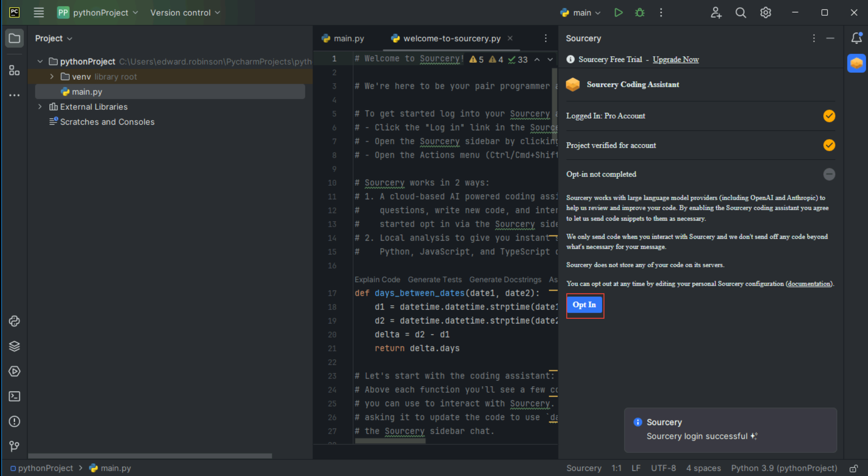The image size is (868, 476).
Task: Change 4 spaces indent setting
Action: pyautogui.click(x=703, y=468)
